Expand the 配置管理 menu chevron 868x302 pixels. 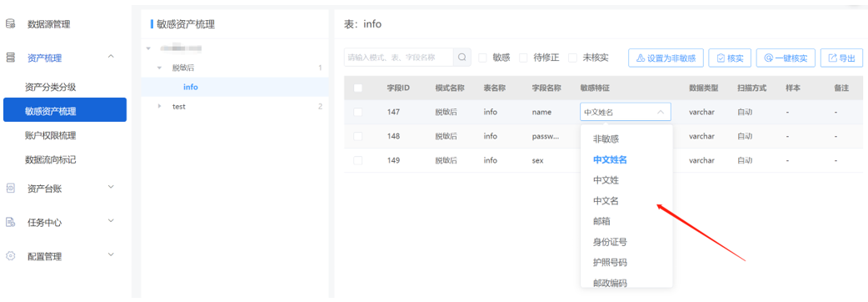tap(111, 255)
